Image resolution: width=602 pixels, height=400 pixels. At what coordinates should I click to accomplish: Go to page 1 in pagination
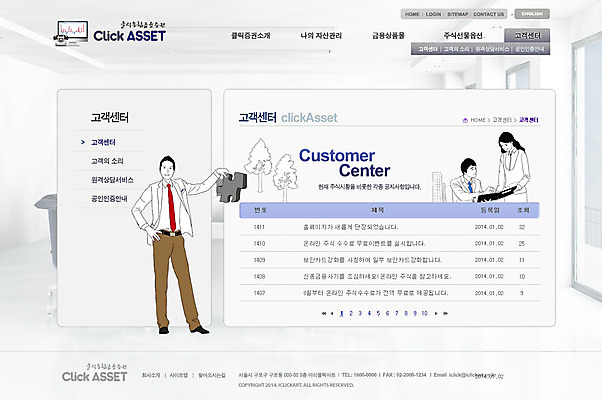coord(341,314)
